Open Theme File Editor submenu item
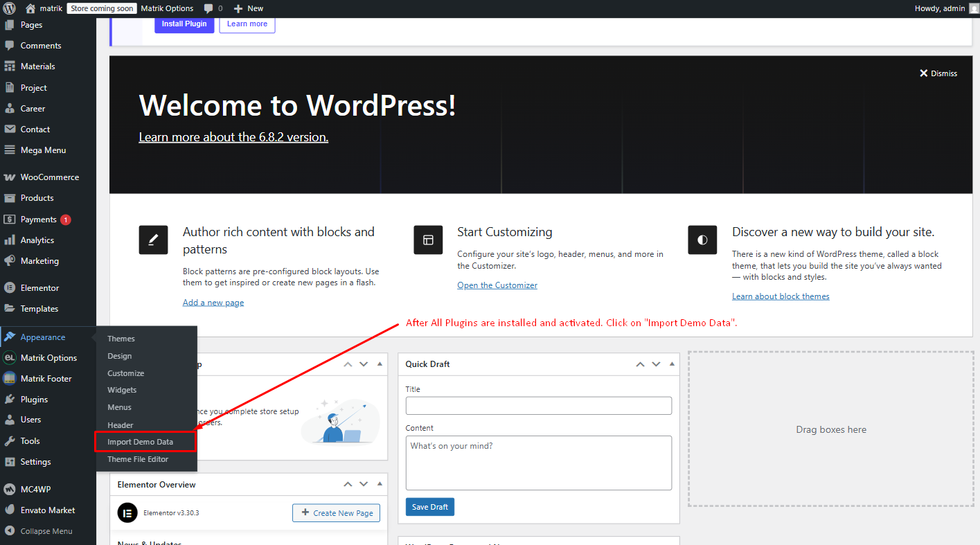 (138, 459)
